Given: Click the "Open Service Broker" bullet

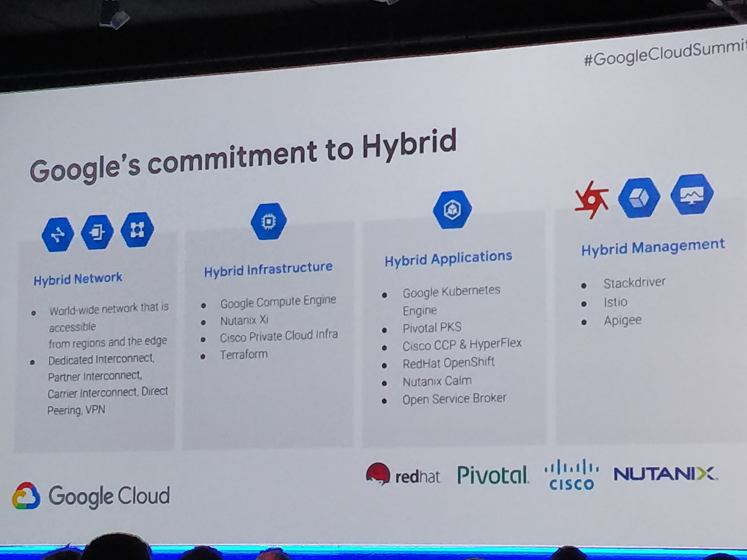Looking at the screenshot, I should (x=454, y=399).
